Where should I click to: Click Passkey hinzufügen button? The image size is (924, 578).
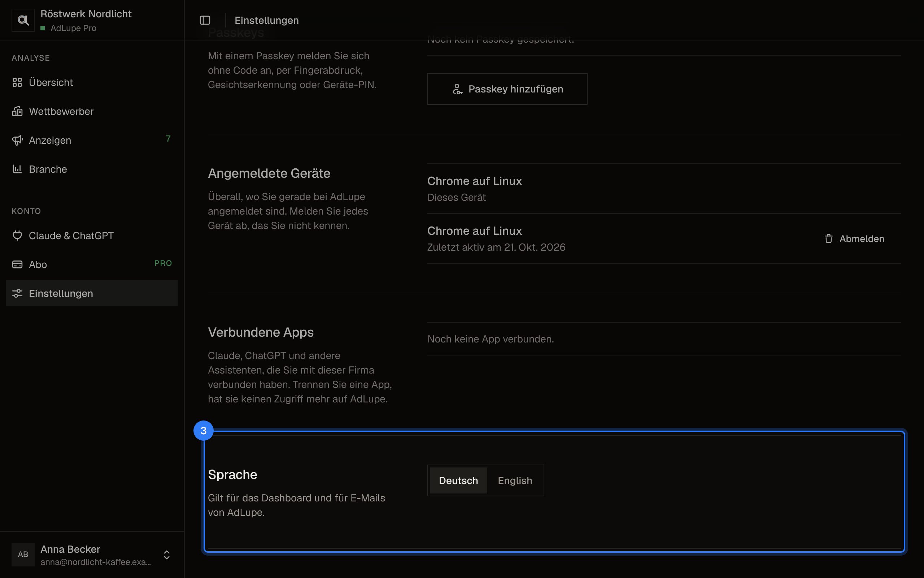507,89
